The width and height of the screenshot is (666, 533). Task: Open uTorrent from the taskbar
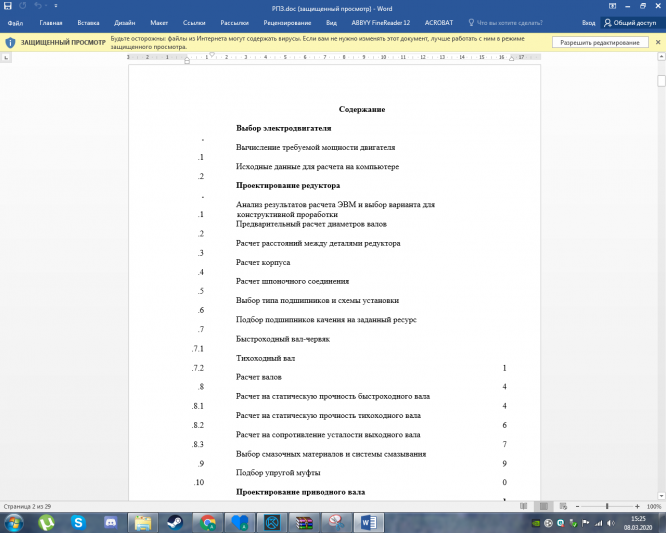pyautogui.click(x=47, y=521)
